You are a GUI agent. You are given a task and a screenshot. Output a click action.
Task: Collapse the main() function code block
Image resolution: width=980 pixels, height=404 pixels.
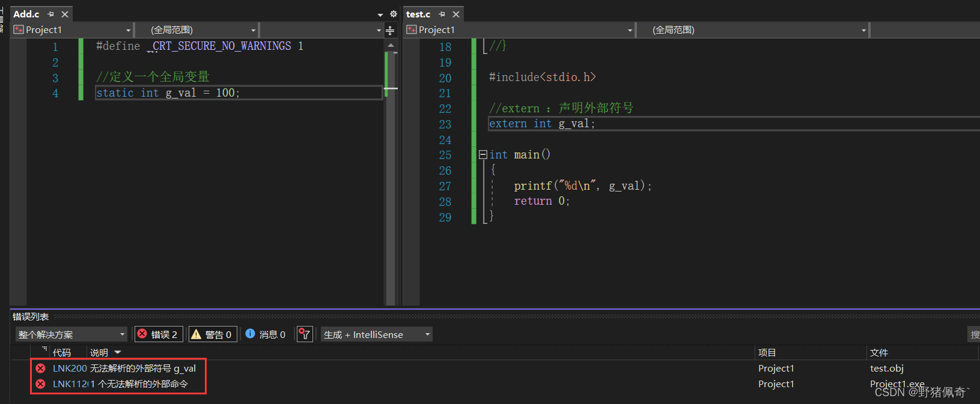482,154
